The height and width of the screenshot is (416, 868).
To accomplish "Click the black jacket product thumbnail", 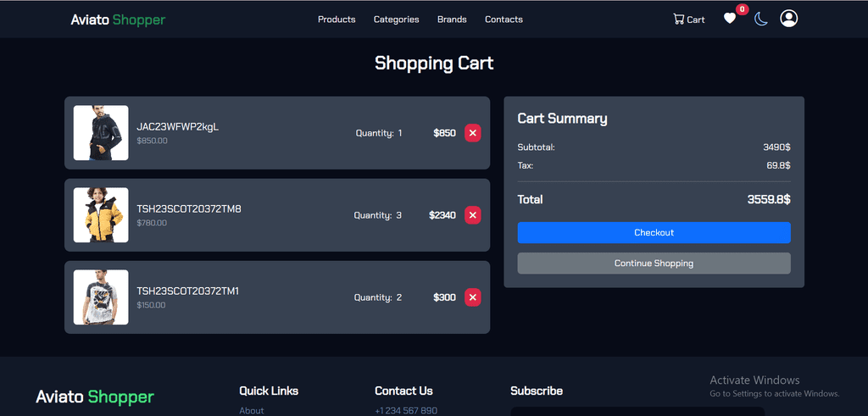I will 101,133.
